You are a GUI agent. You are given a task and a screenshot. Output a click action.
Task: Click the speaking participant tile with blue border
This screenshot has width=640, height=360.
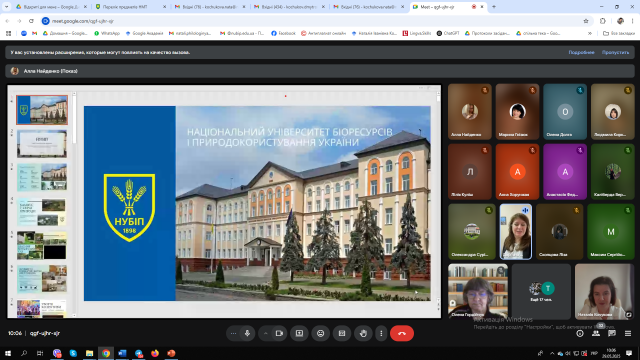click(x=516, y=232)
